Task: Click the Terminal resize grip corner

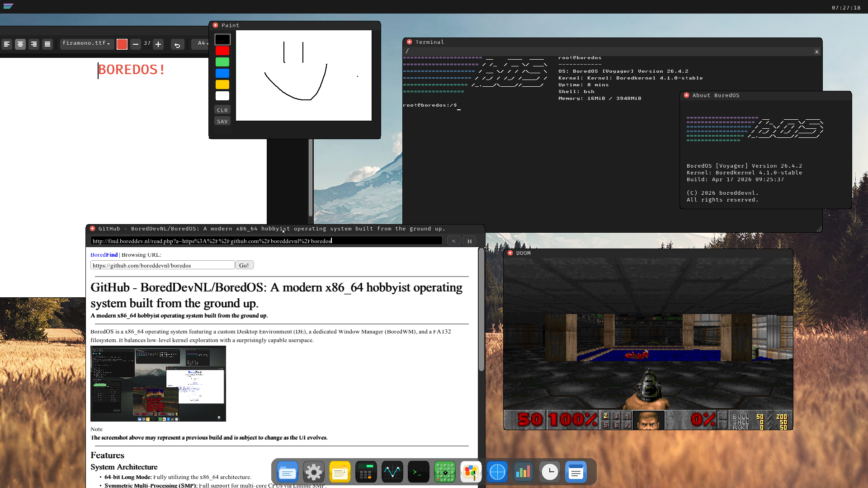Action: (x=819, y=230)
